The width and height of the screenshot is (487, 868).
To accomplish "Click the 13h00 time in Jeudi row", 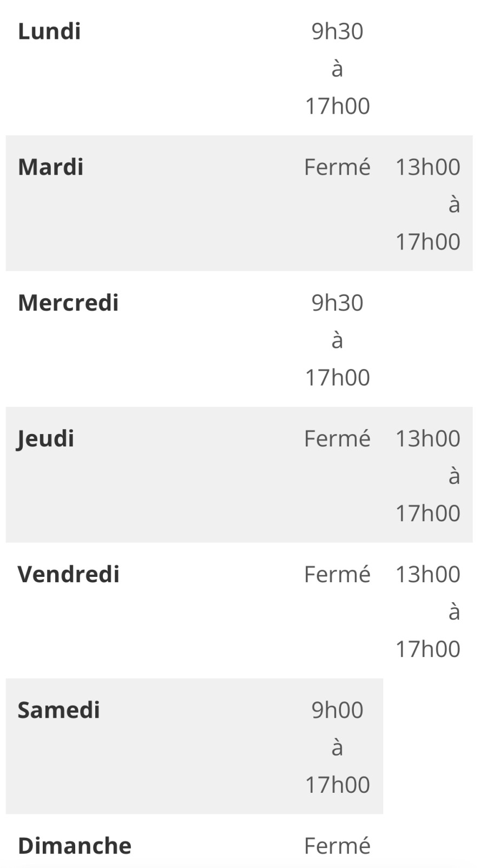I will [x=427, y=439].
